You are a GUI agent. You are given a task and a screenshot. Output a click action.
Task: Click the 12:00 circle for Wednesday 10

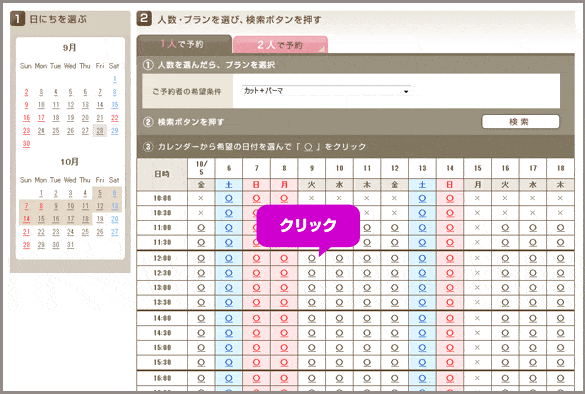339,258
